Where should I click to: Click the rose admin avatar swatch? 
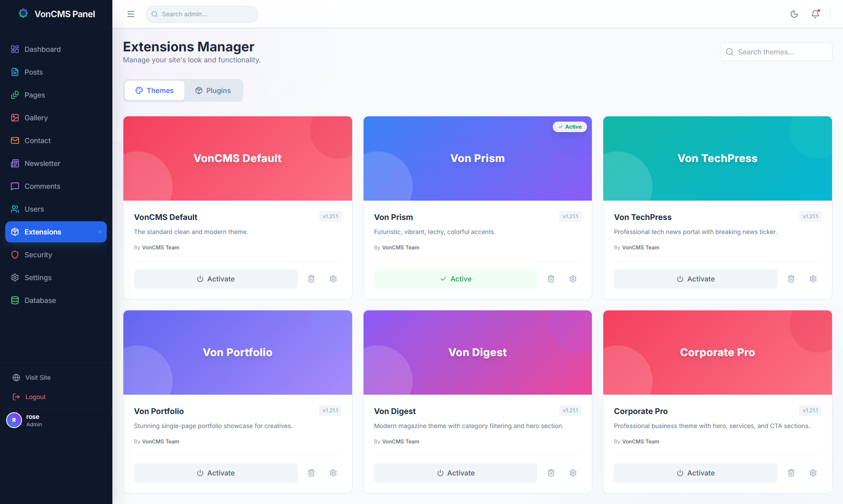pyautogui.click(x=14, y=420)
